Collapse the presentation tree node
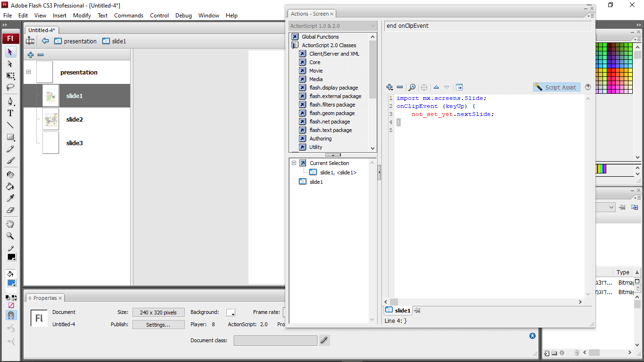 point(29,72)
